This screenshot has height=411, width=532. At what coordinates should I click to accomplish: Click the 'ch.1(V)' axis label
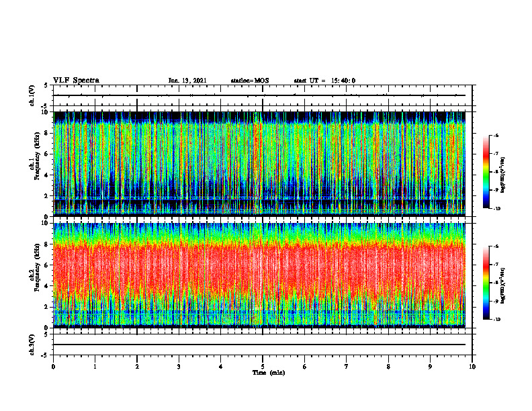click(x=32, y=95)
